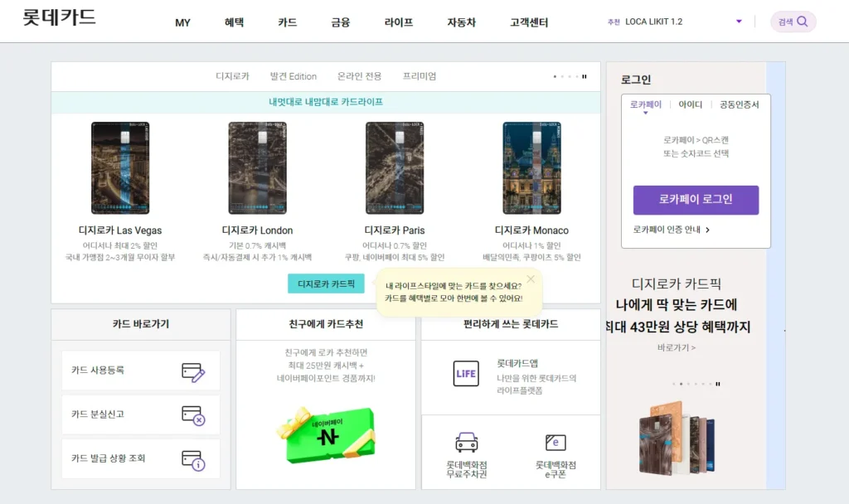Open the 디지로카 London card image
849x504 pixels.
tap(257, 167)
